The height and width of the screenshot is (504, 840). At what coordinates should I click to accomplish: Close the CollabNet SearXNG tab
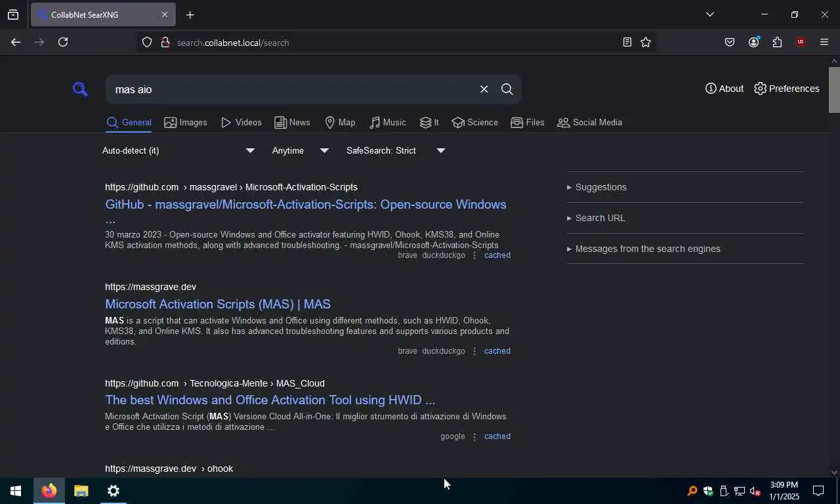[x=165, y=14]
